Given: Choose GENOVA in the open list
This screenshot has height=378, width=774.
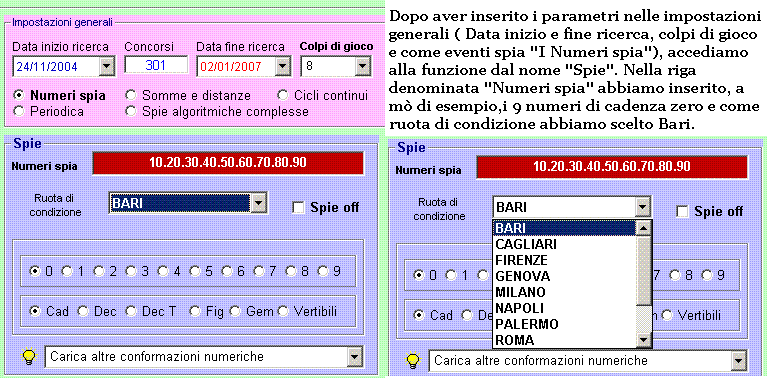Looking at the screenshot, I should (x=564, y=276).
